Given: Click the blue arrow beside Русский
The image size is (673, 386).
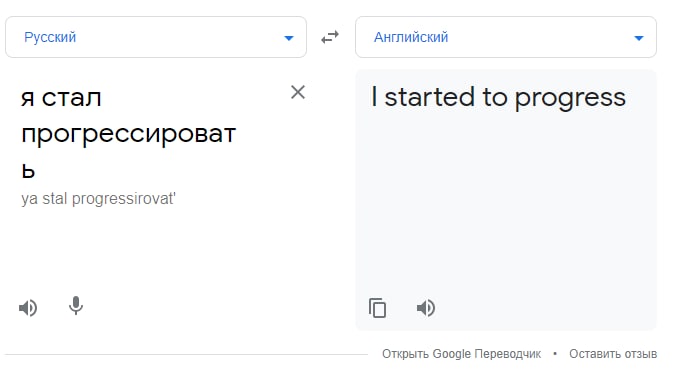Looking at the screenshot, I should (289, 38).
